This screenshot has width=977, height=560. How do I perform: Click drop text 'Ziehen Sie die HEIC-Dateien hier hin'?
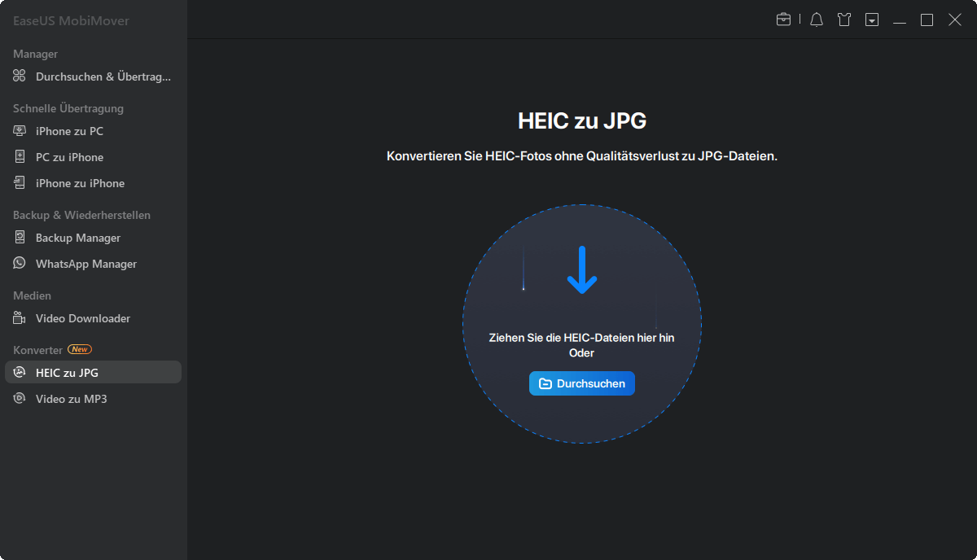[581, 337]
